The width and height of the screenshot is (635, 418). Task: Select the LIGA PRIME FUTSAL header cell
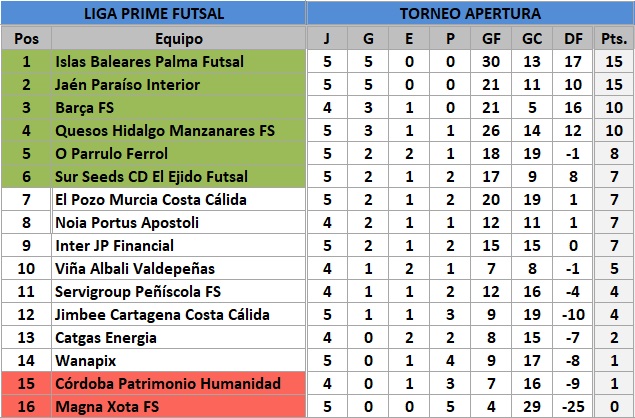(153, 13)
